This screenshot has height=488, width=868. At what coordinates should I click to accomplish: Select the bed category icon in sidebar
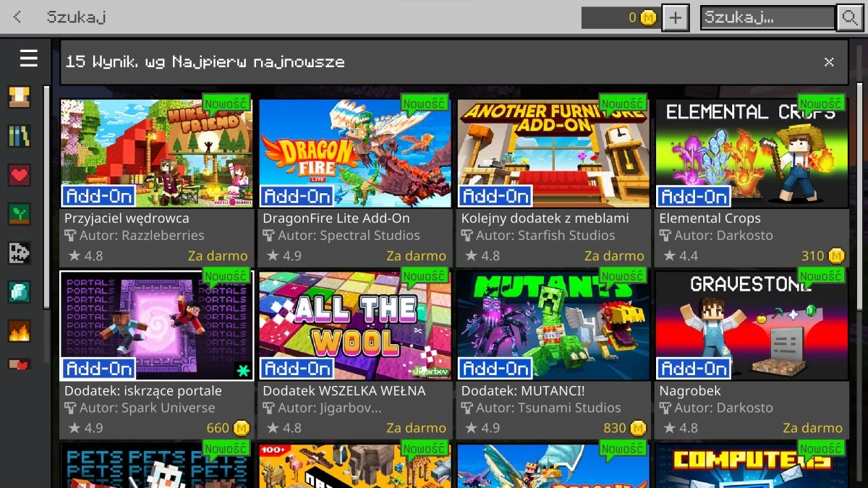pyautogui.click(x=20, y=96)
